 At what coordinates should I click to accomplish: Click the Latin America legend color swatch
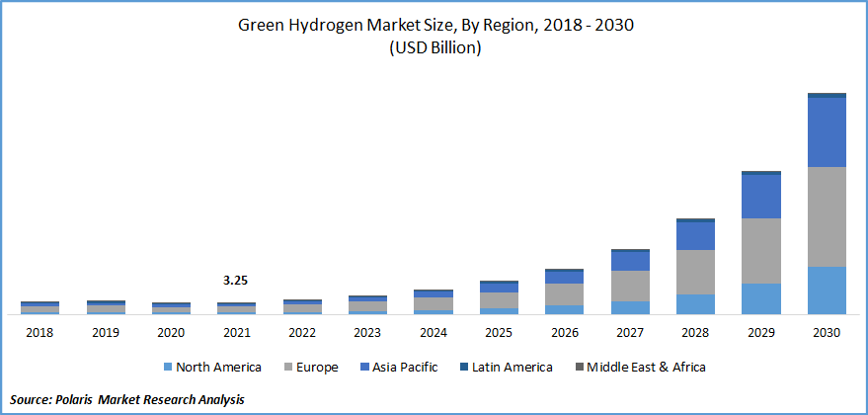(464, 367)
